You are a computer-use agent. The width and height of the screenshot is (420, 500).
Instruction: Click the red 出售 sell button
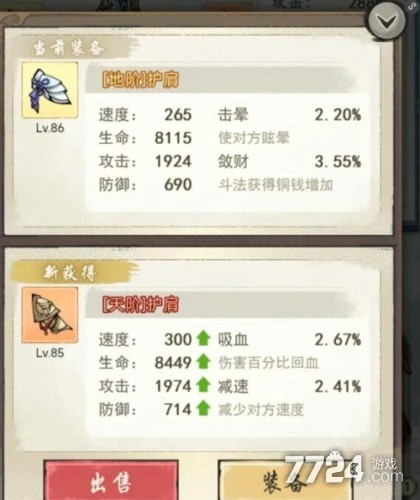111,481
